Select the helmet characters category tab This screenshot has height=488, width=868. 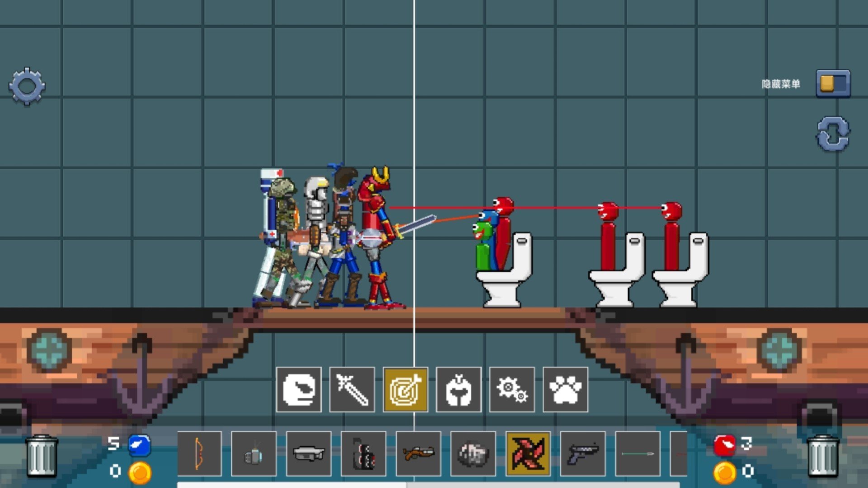(x=299, y=389)
